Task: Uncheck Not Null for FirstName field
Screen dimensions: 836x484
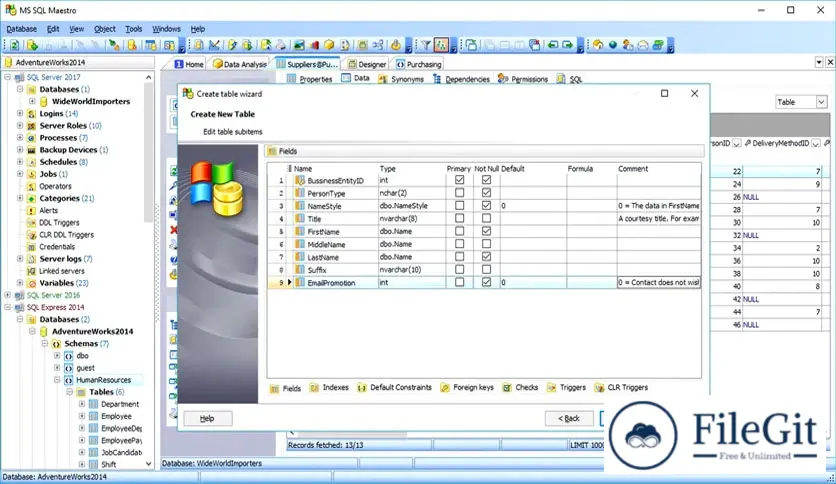Action: tap(486, 231)
